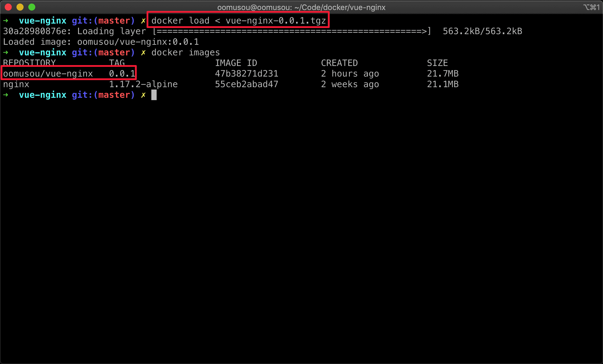Click the yellow ✗ dirty marker on the last prompt
603x364 pixels.
click(x=143, y=95)
